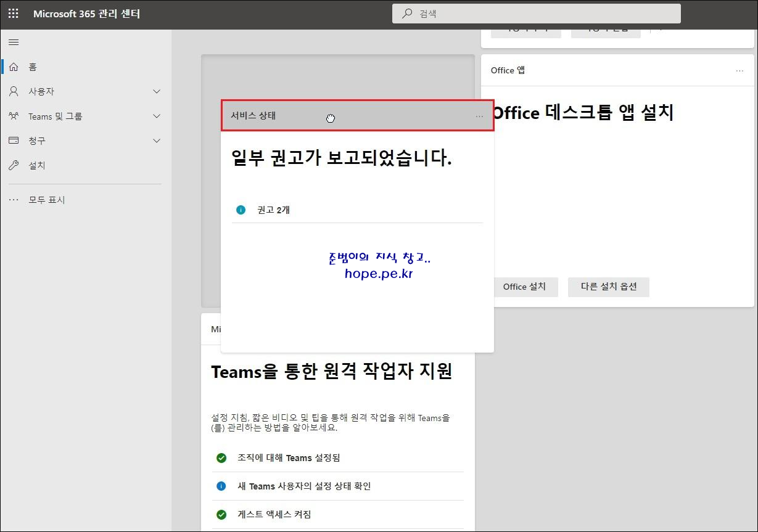Viewport: 758px width, 532px height.
Task: Click the search magnifier icon
Action: 407,14
